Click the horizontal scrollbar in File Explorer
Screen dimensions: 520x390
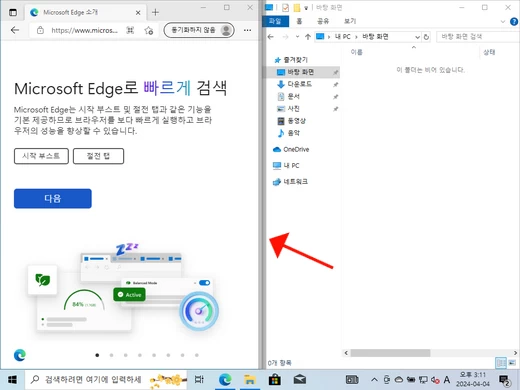click(390, 353)
